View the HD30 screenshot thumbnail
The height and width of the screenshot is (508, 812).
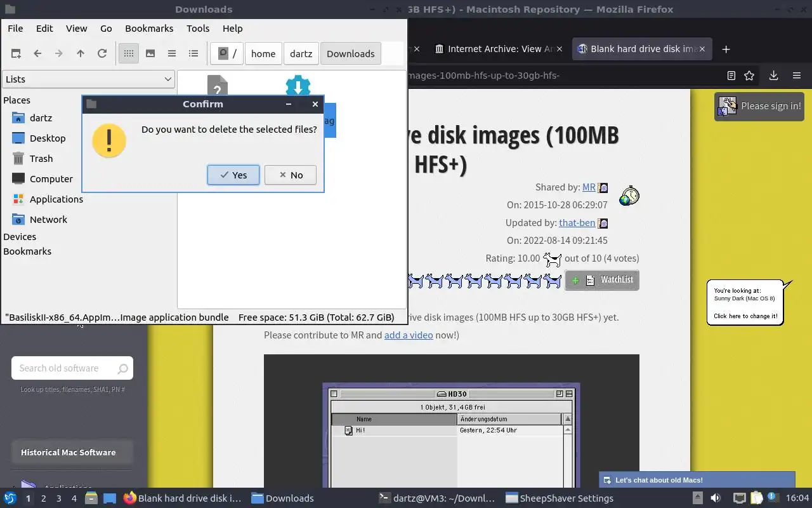452,421
